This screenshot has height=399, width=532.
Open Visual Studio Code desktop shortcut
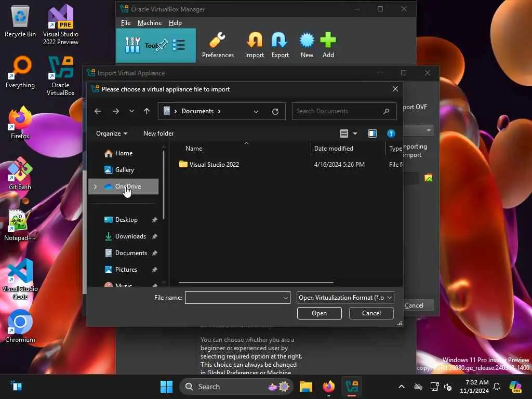pyautogui.click(x=20, y=279)
